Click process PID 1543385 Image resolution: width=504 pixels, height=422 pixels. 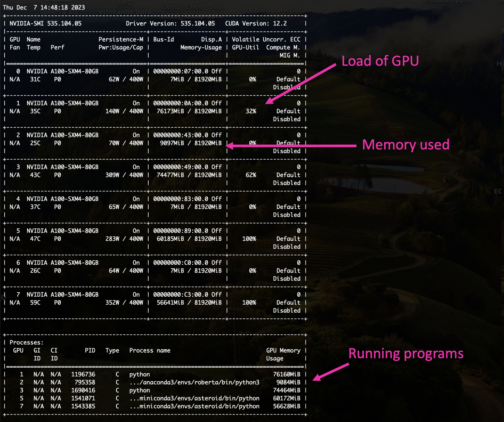[x=83, y=406]
